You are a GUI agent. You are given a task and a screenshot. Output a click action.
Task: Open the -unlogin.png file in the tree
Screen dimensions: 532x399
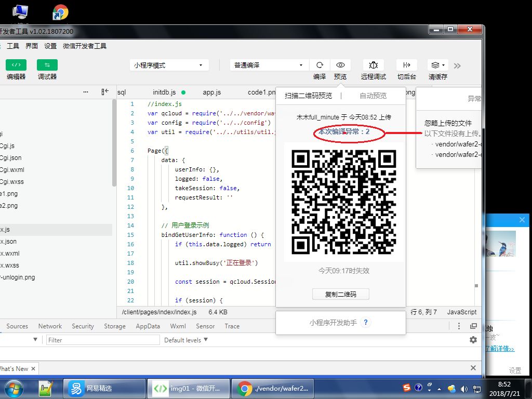click(x=17, y=277)
